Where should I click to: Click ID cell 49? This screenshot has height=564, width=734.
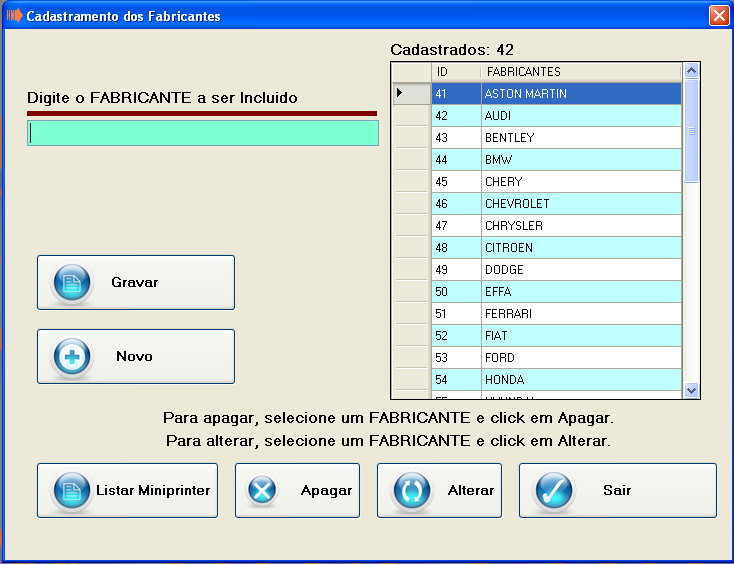[x=456, y=270]
